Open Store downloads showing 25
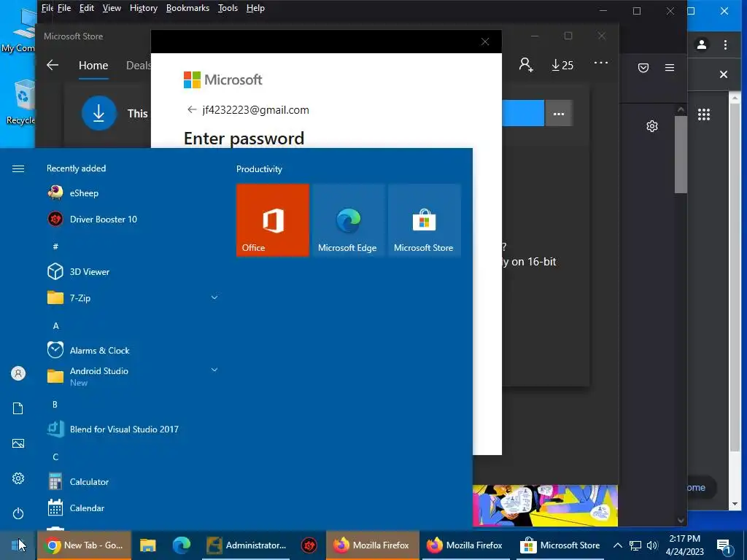The width and height of the screenshot is (747, 560). pos(562,65)
